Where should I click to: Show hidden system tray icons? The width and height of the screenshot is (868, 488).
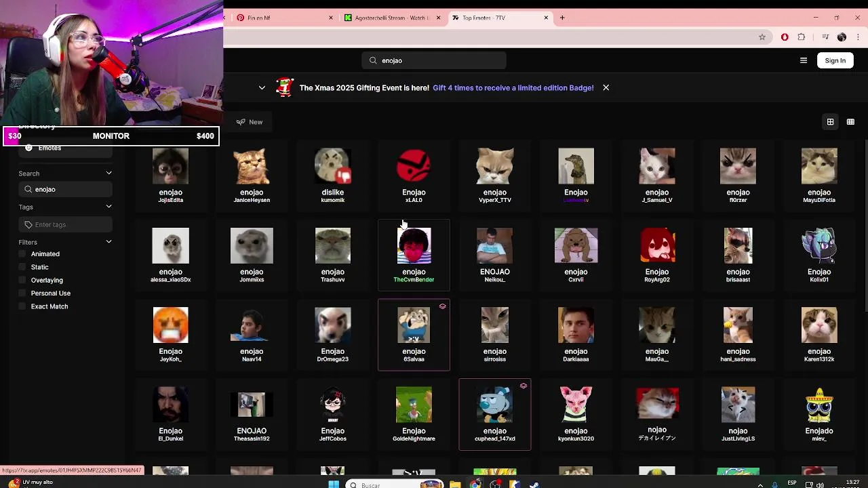[759, 485]
